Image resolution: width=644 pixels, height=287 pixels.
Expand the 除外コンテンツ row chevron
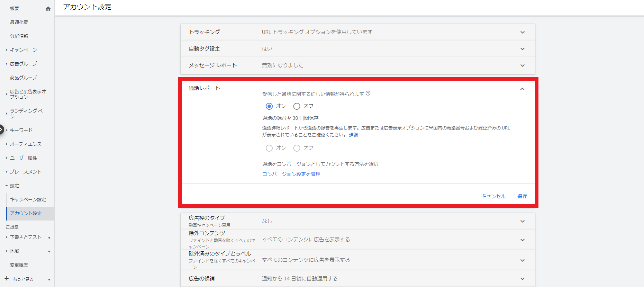523,240
